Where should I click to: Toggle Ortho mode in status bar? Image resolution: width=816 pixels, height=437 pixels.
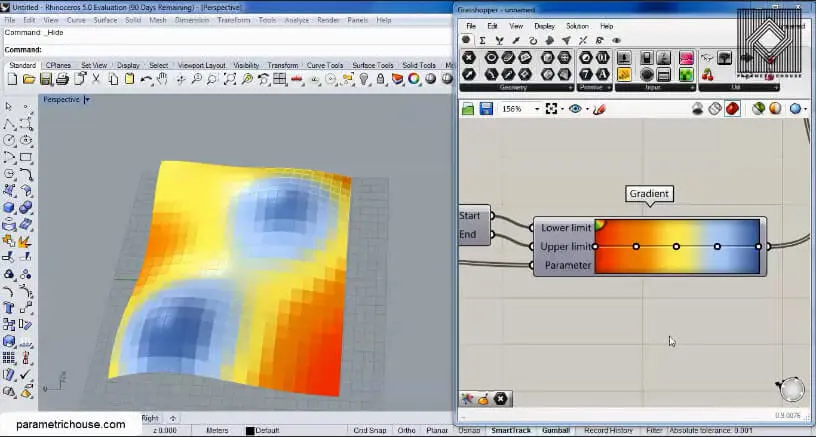click(x=408, y=430)
